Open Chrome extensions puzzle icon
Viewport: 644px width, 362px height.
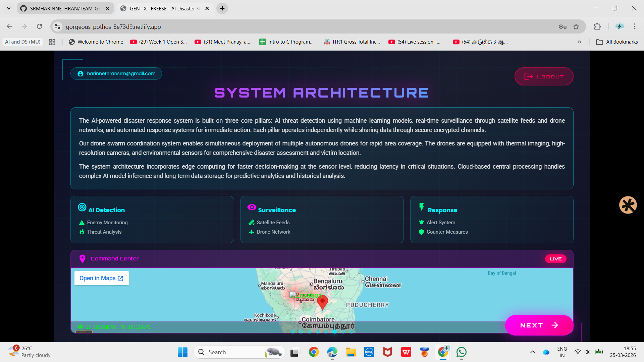pyautogui.click(x=597, y=26)
